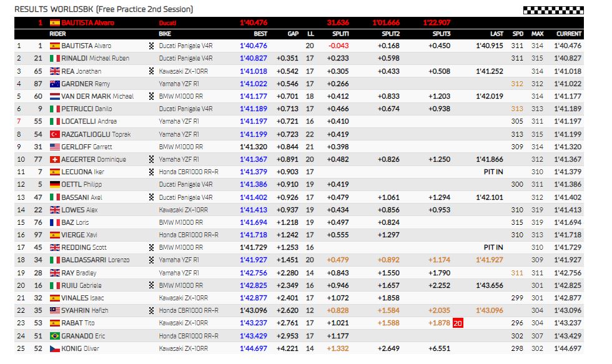This screenshot has width=612, height=364.
Task: Click the French flag beside BAZ Loris
Action: [55, 222]
